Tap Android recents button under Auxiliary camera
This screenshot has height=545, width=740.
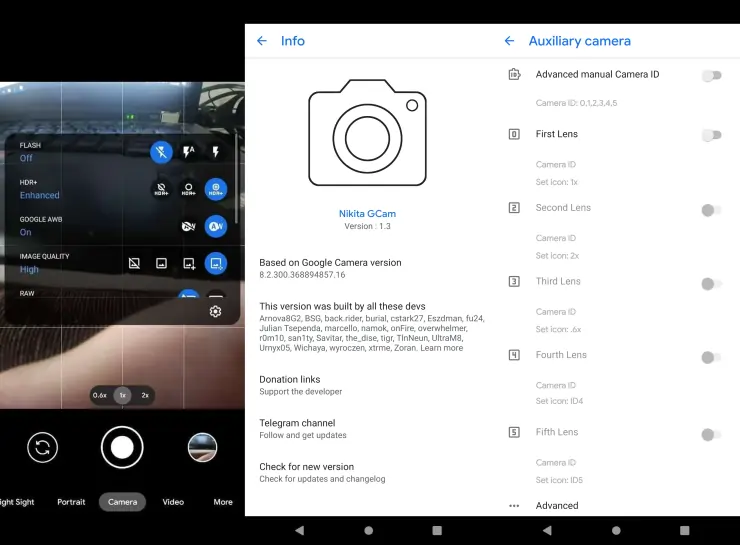click(685, 530)
